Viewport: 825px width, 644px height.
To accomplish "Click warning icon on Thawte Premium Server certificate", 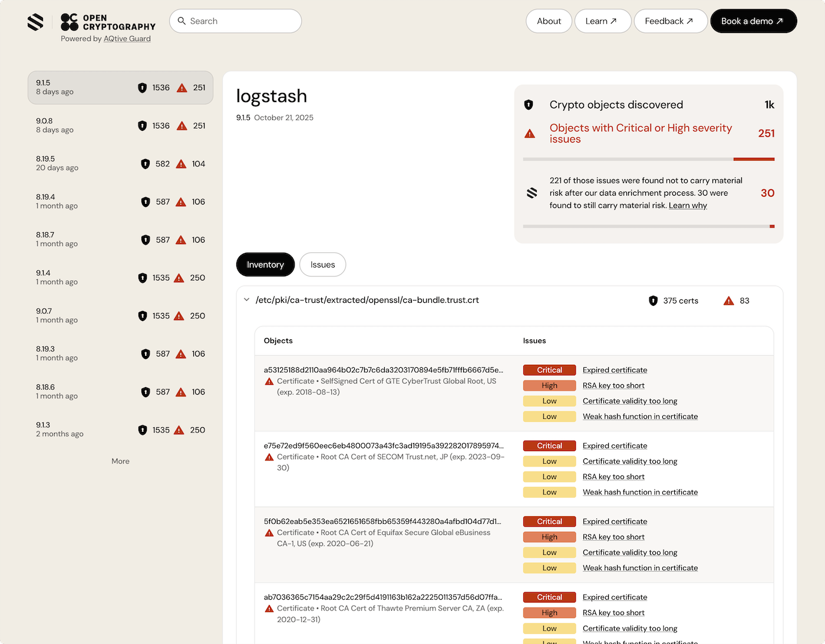I will click(x=269, y=609).
